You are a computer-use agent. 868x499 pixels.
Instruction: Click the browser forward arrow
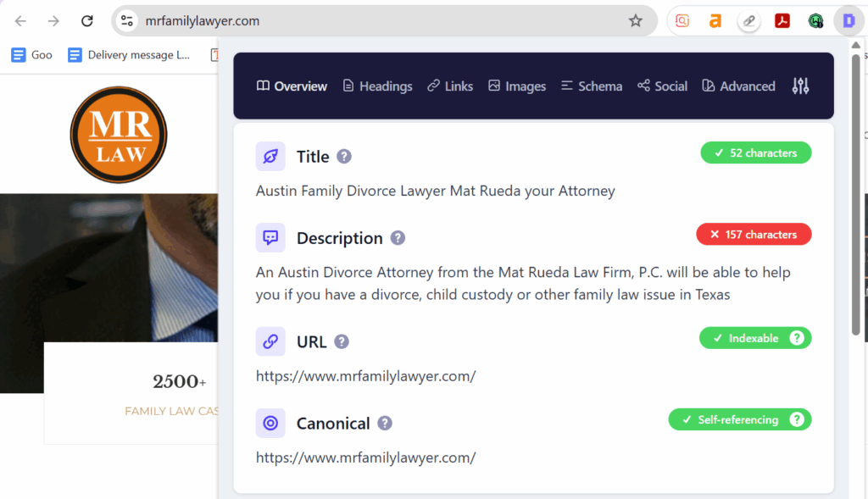pos(53,21)
